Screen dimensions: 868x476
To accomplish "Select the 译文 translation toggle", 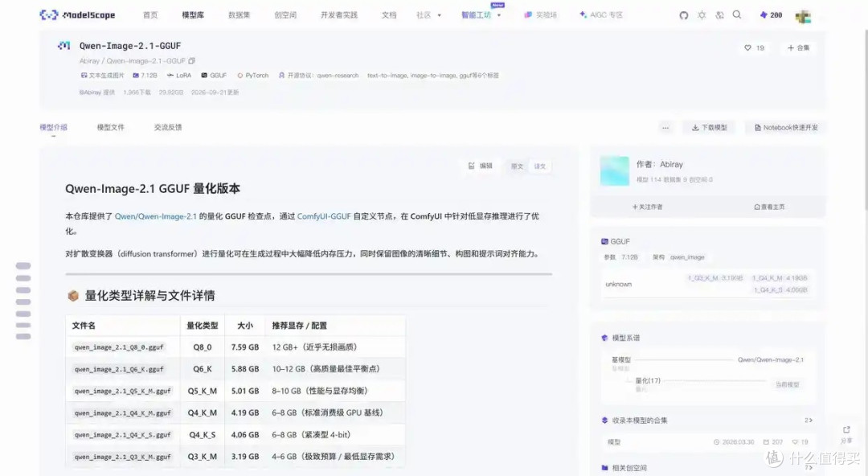I will [x=540, y=166].
